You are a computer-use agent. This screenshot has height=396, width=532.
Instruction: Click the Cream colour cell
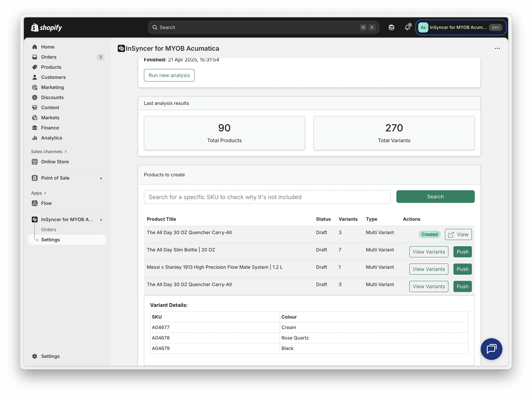click(374, 327)
